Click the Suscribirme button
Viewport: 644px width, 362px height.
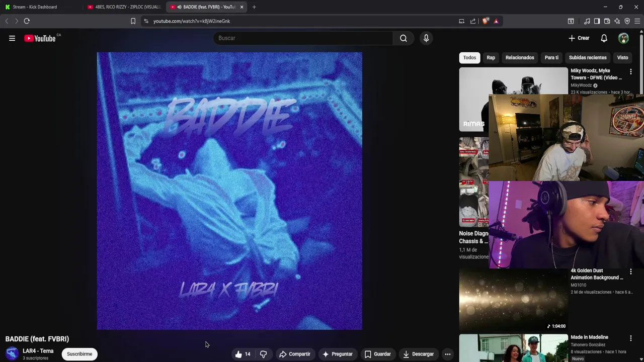pos(79,354)
